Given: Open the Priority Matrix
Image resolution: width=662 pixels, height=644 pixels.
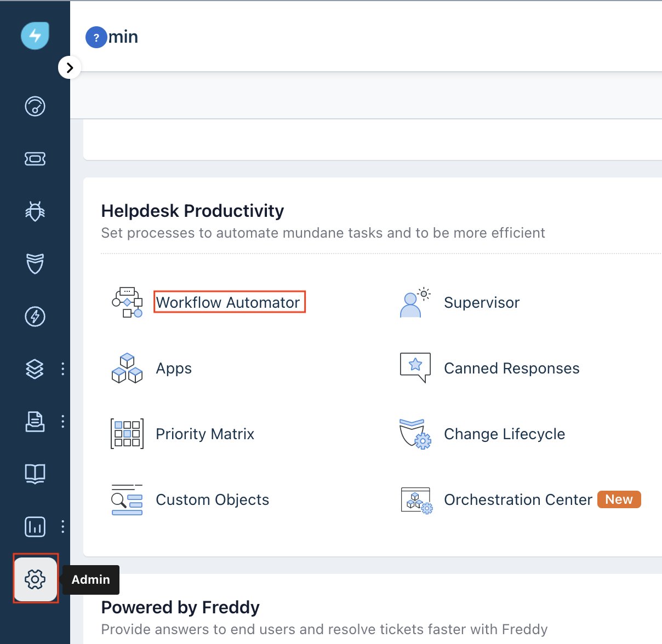Looking at the screenshot, I should click(205, 434).
